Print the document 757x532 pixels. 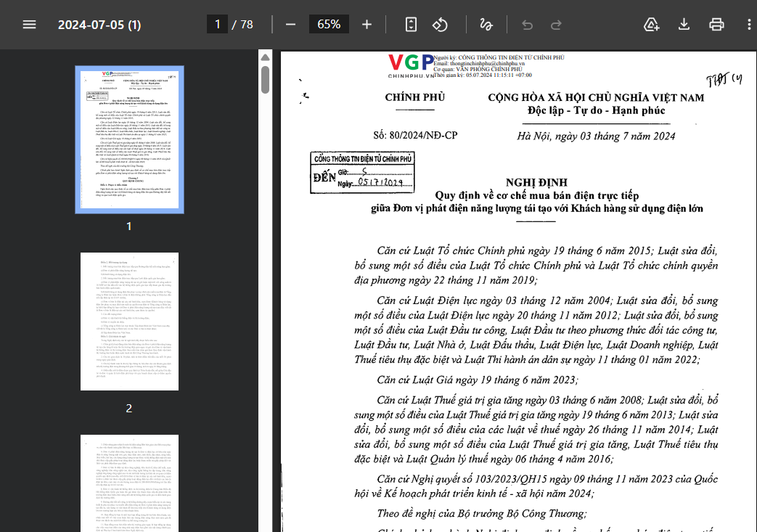pos(716,24)
